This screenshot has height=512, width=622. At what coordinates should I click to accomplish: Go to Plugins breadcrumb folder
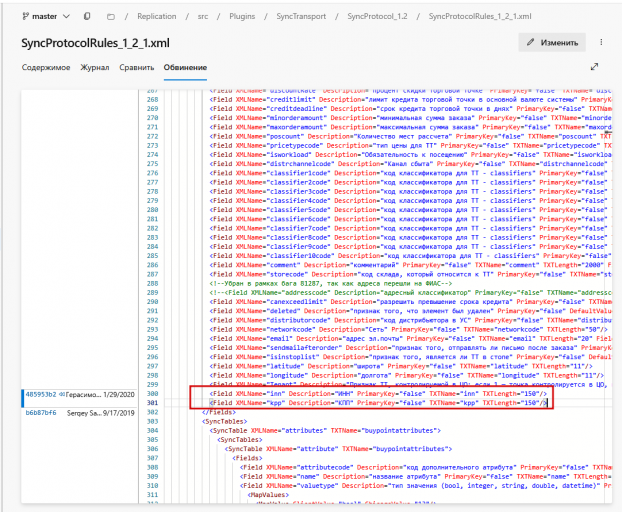pos(242,16)
